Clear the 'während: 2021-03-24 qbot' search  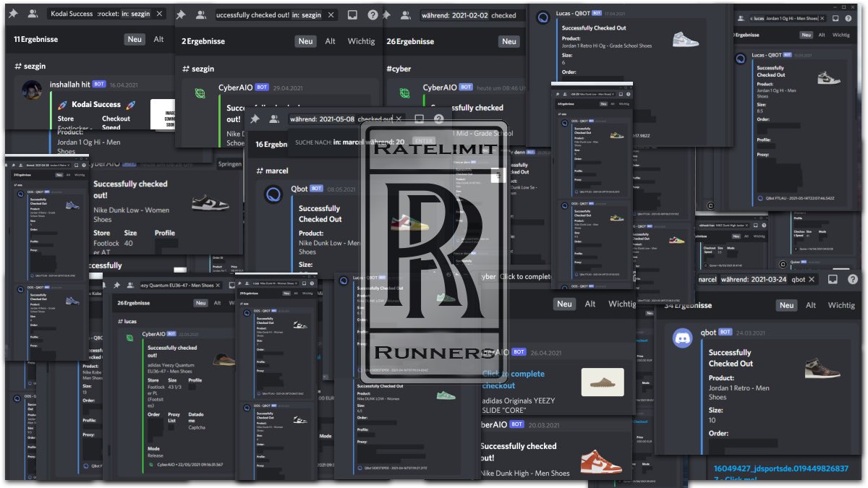[x=812, y=279]
